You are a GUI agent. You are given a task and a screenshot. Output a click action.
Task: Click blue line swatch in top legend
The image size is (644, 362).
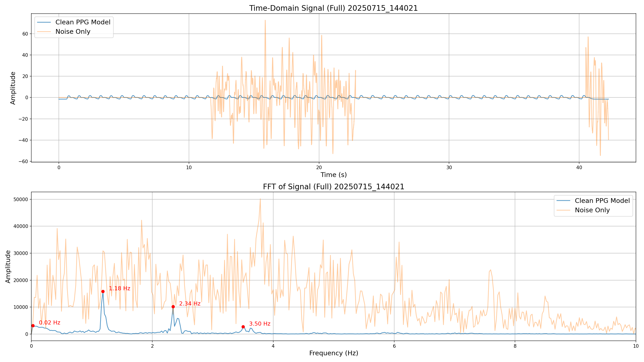(x=44, y=22)
